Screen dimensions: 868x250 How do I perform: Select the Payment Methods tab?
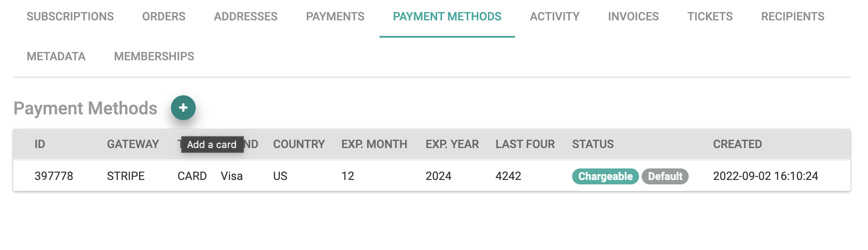[x=447, y=17]
